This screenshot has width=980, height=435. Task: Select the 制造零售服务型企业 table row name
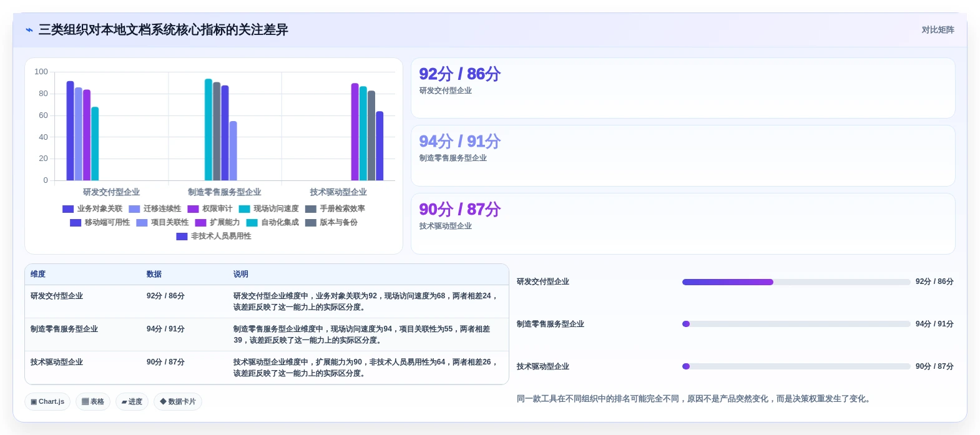(64, 329)
